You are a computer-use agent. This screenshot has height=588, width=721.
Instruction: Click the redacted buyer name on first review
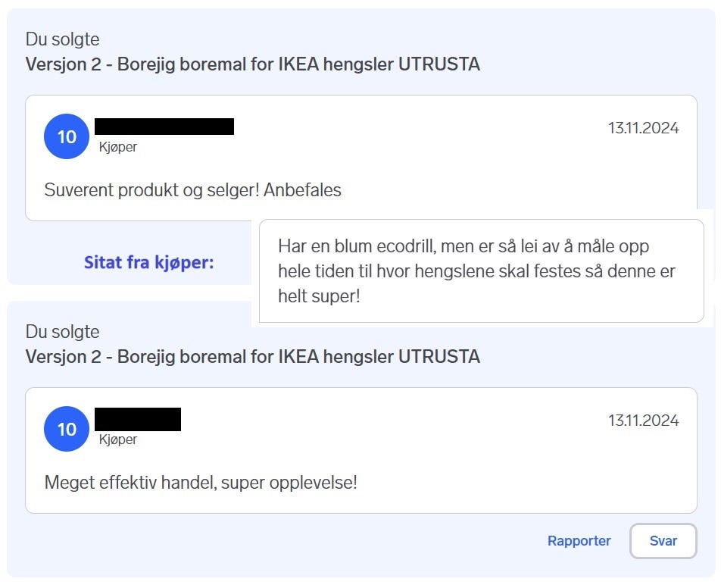point(164,127)
